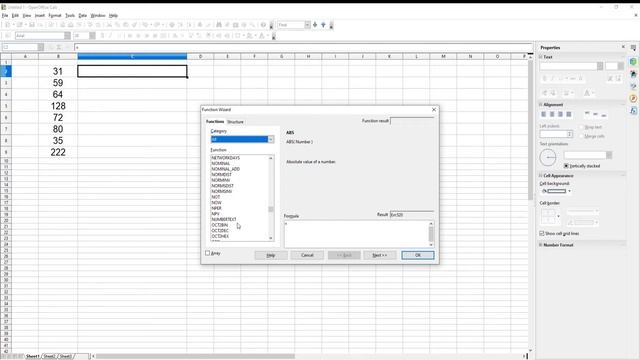Enable the Array checkbox
The image size is (640, 360).
[207, 253]
